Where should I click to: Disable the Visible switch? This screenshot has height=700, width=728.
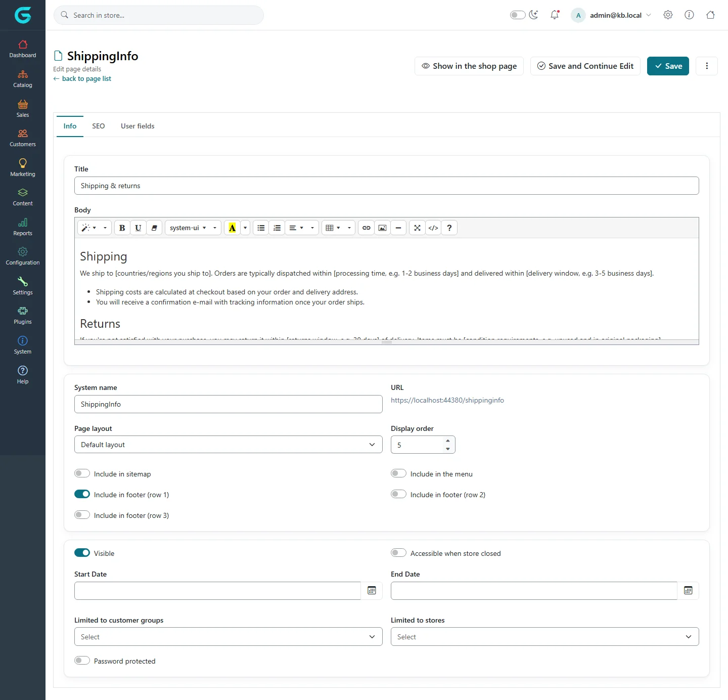(x=82, y=553)
